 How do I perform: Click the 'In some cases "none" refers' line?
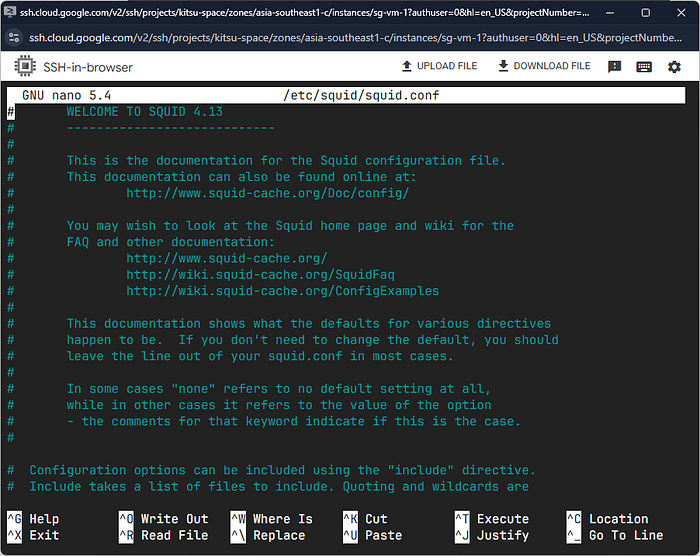279,389
